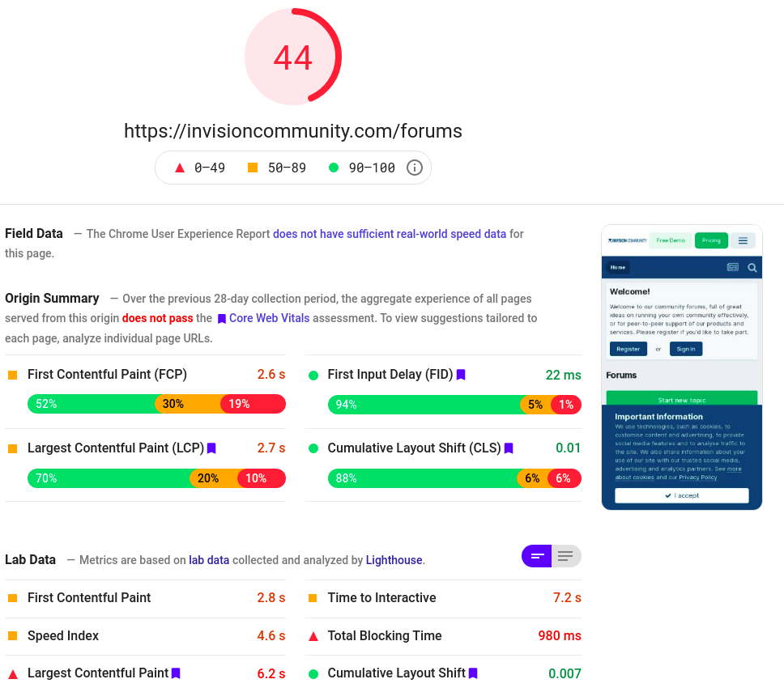Click the FID distribution bar with 94% green

click(454, 404)
